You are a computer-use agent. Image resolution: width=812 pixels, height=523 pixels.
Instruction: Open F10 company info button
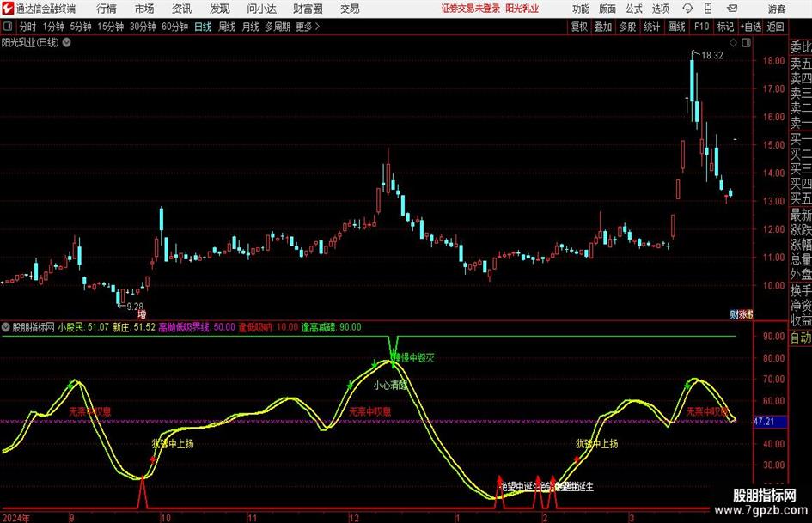coord(701,27)
